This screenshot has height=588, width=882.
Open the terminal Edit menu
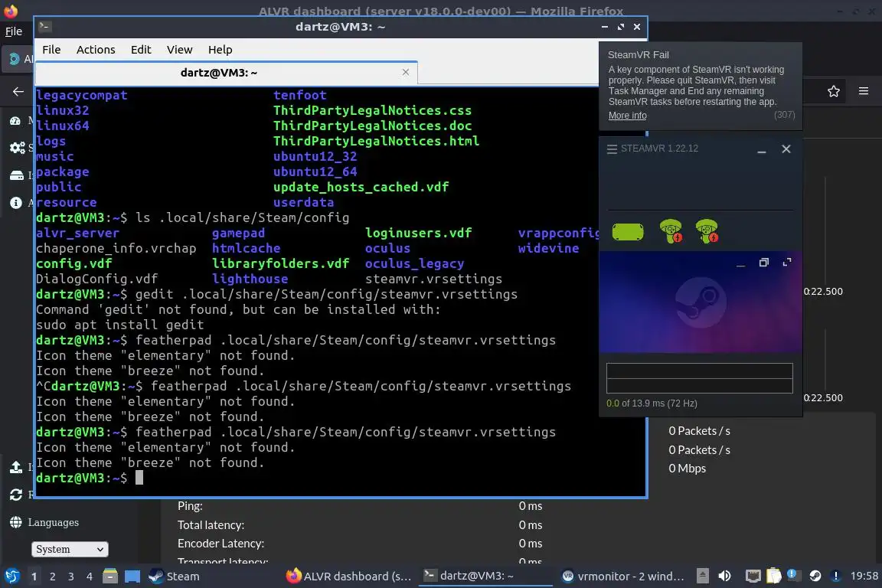pos(141,50)
